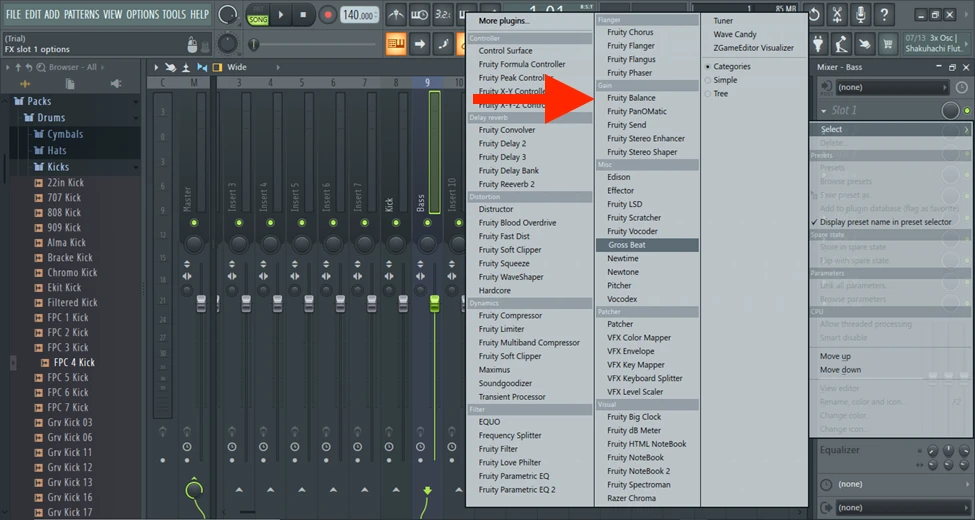Choose Fruity Balance from plugin list
The image size is (975, 520).
631,98
